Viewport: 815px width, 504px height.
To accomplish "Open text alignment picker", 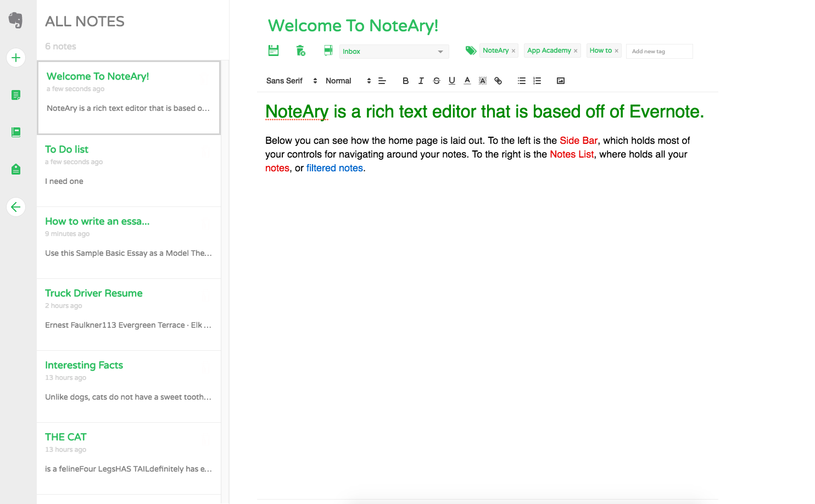I will click(382, 81).
